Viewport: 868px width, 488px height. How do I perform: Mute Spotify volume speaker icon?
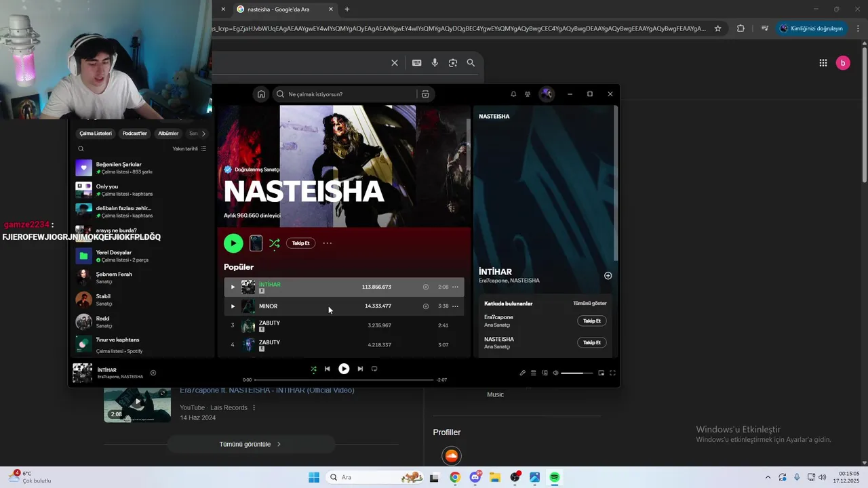[x=555, y=373]
